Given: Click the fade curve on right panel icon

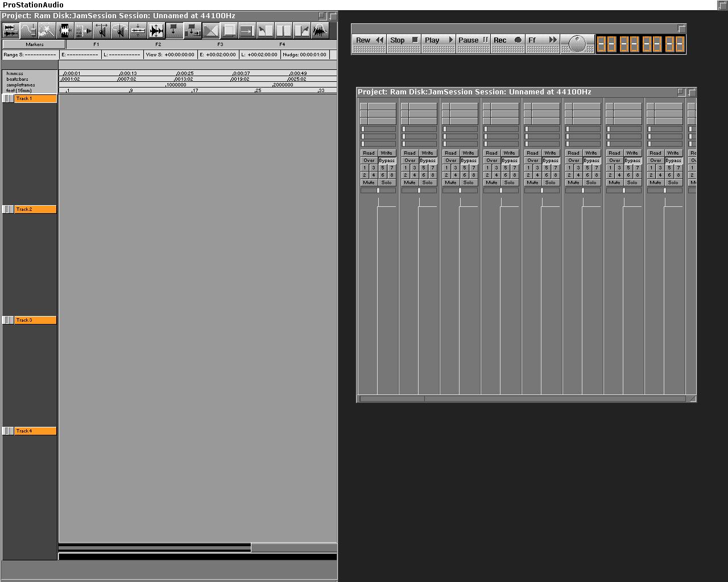Looking at the screenshot, I should point(301,30).
